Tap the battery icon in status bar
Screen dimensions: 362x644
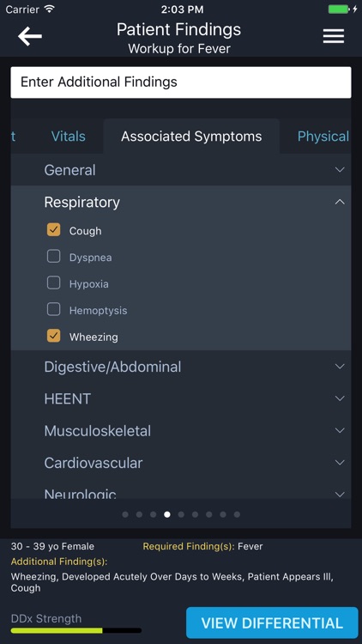[339, 9]
